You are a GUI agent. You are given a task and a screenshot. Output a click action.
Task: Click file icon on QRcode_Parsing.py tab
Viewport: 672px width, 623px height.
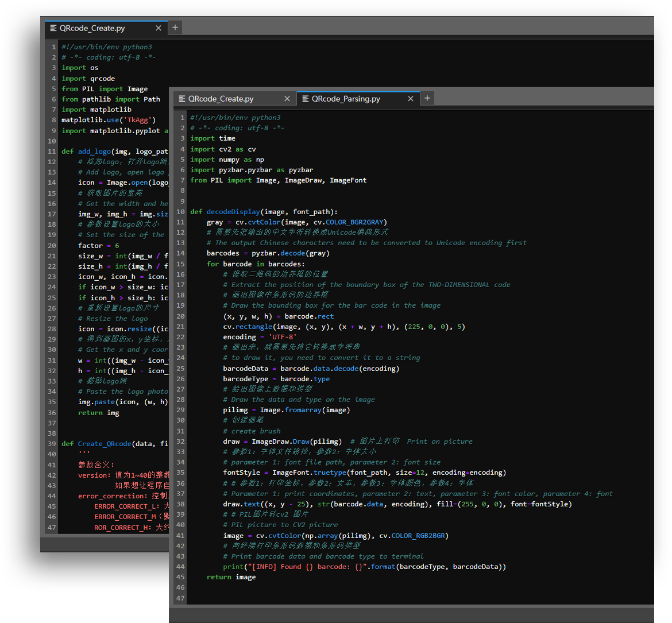click(306, 99)
